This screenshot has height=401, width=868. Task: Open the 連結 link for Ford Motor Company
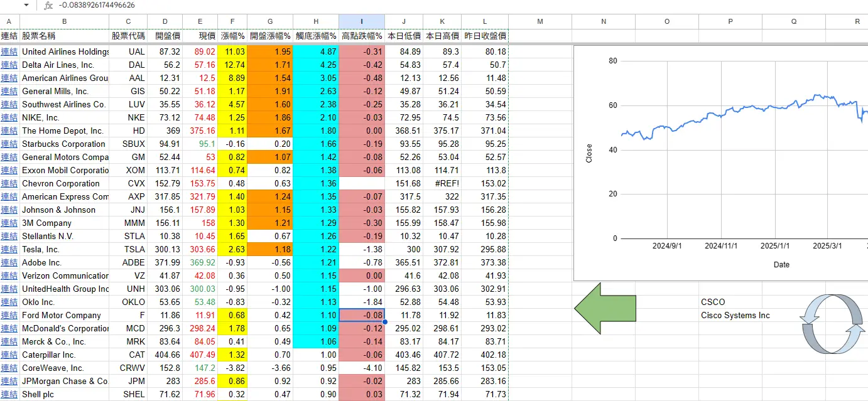click(9, 315)
